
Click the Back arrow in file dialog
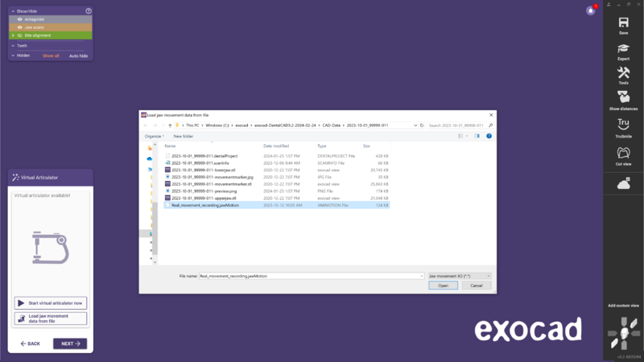[x=146, y=125]
